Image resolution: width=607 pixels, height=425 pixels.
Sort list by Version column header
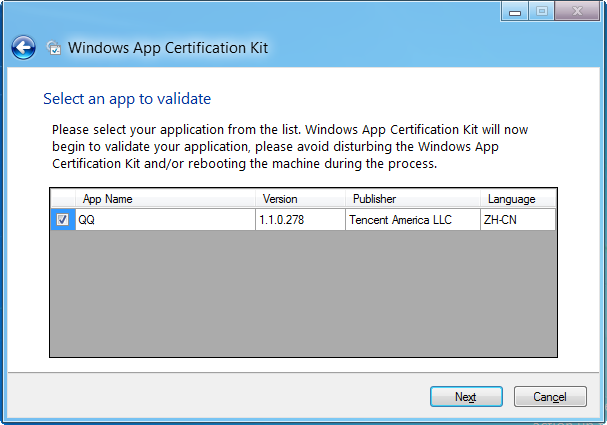pyautogui.click(x=300, y=199)
